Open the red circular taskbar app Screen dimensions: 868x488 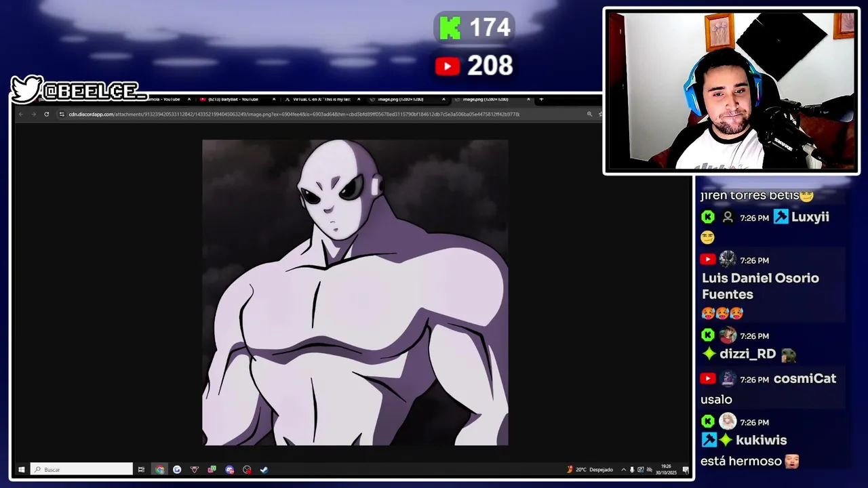pos(247,469)
